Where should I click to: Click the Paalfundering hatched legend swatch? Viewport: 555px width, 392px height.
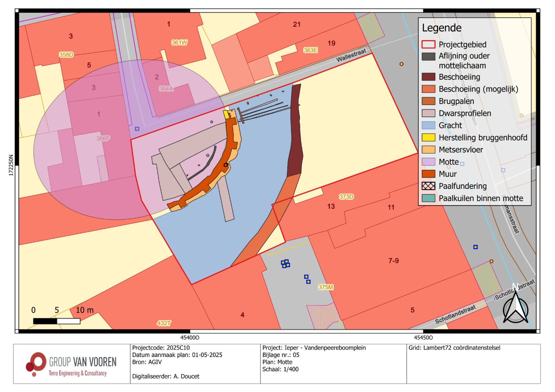tap(428, 186)
